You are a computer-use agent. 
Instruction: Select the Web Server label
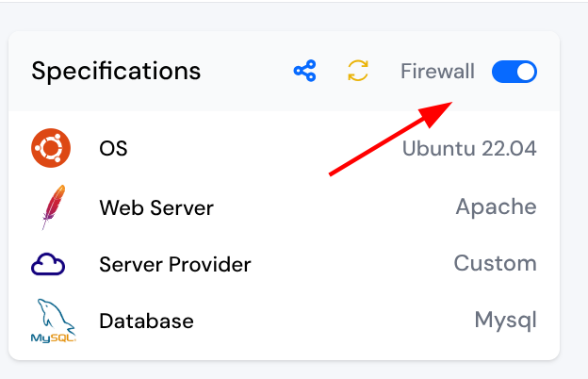coord(156,207)
